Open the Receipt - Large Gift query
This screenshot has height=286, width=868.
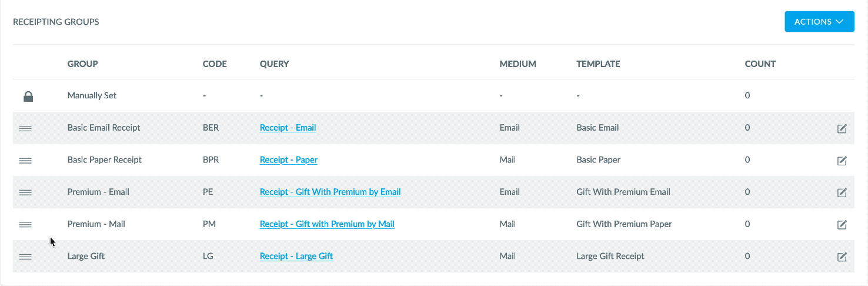click(x=296, y=256)
